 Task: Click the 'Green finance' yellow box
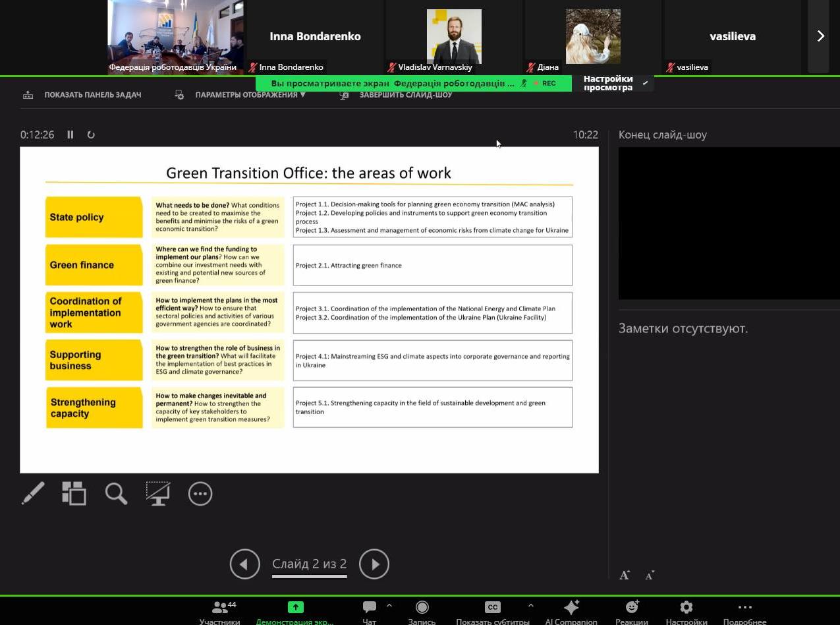(94, 265)
